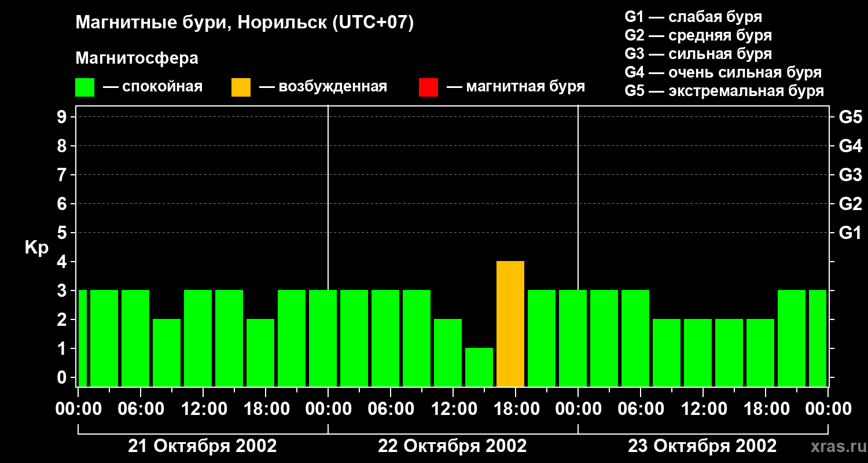The width and height of the screenshot is (868, 463).
Task: Click the date label 23 Октября 2002
Action: point(703,446)
